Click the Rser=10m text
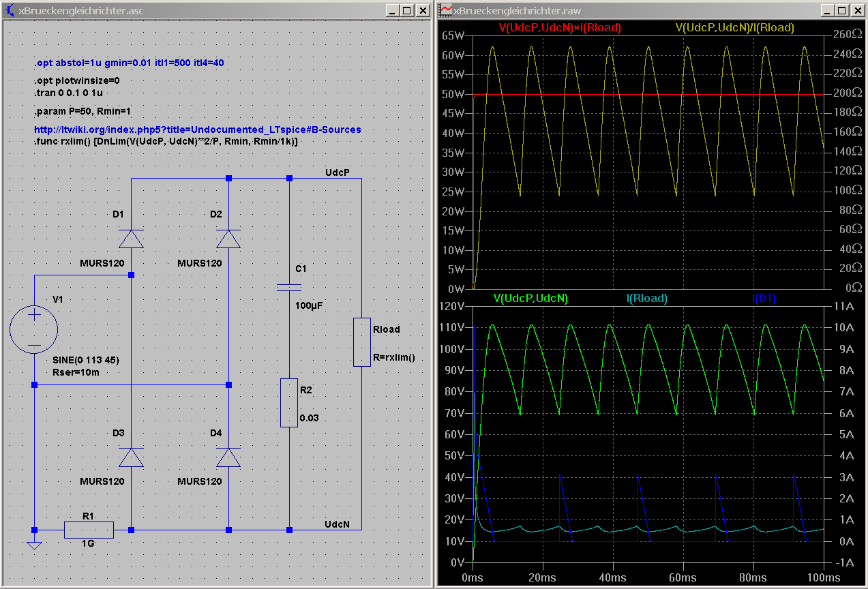 [75, 372]
